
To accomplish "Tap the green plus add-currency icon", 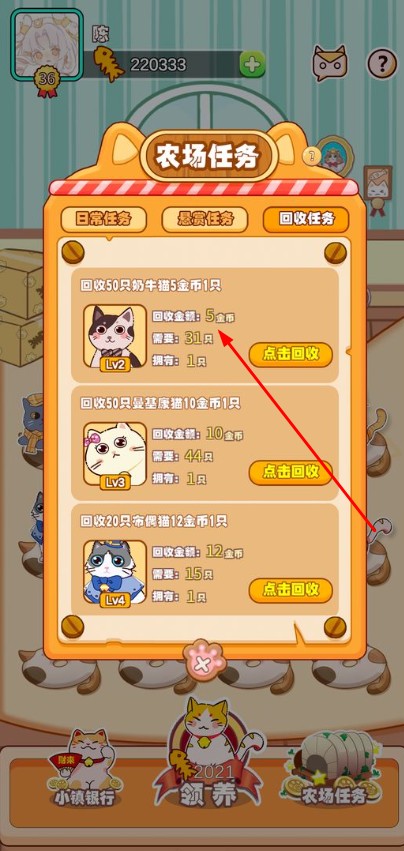I will pos(252,66).
